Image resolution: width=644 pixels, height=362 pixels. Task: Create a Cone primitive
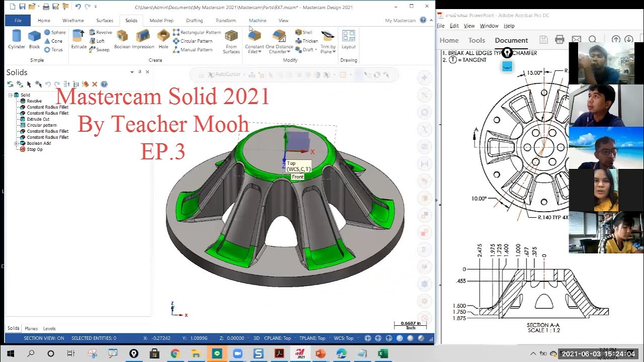(x=53, y=41)
